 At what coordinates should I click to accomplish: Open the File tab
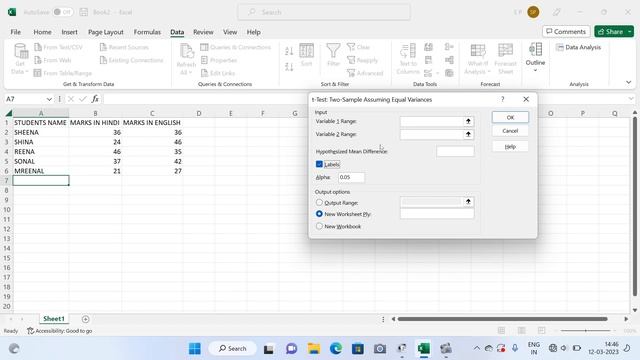(x=16, y=32)
